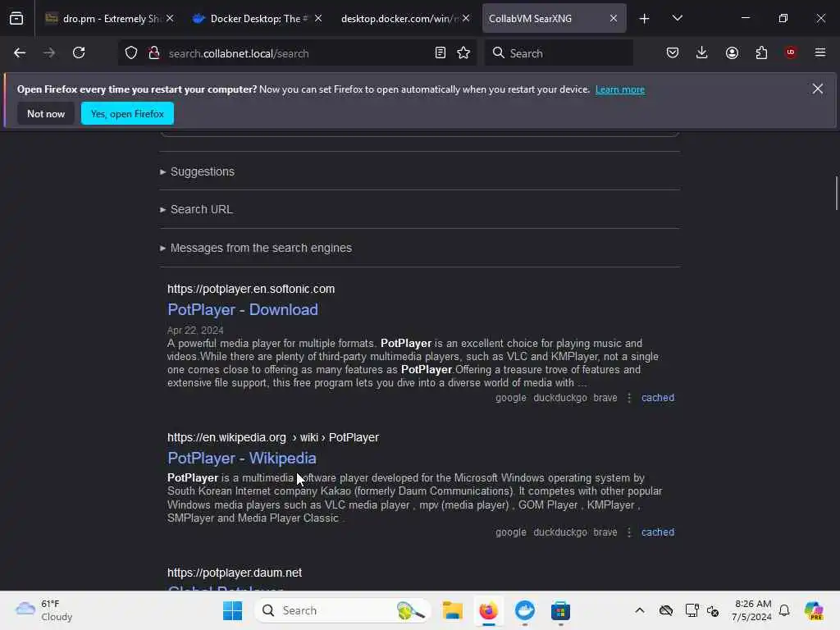Click the insecure connection lock icon
This screenshot has height=630, width=840.
coord(154,52)
